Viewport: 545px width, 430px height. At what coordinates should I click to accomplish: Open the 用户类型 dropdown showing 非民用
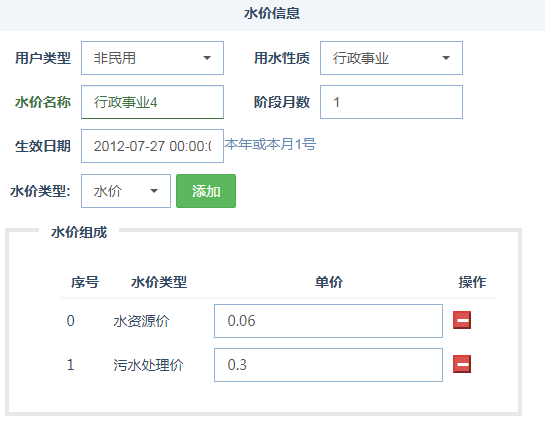coord(152,58)
